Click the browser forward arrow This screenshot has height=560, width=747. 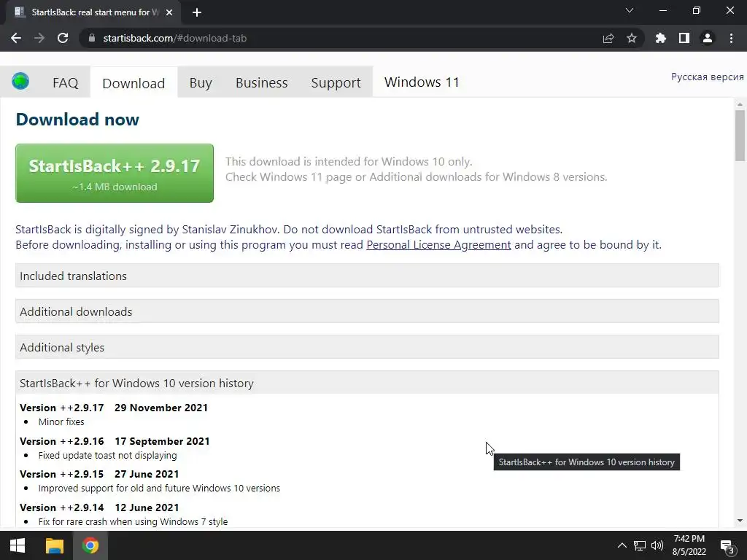[x=39, y=38]
